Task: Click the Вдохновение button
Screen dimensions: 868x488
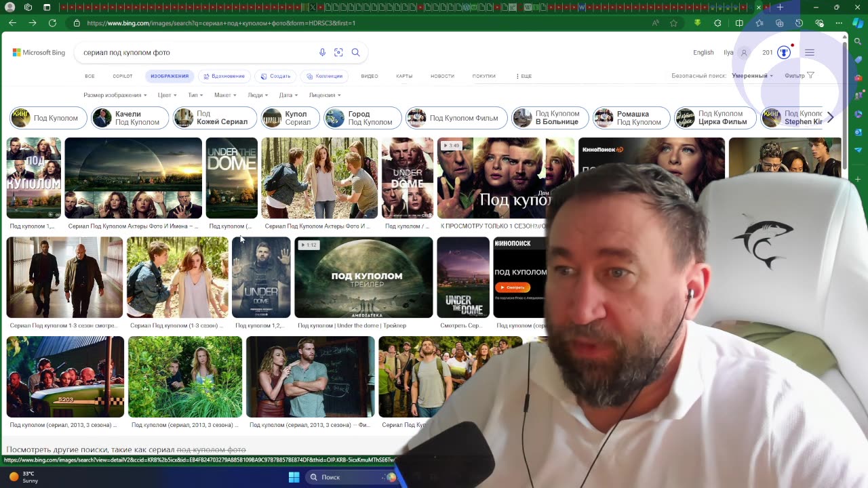Action: coord(223,76)
